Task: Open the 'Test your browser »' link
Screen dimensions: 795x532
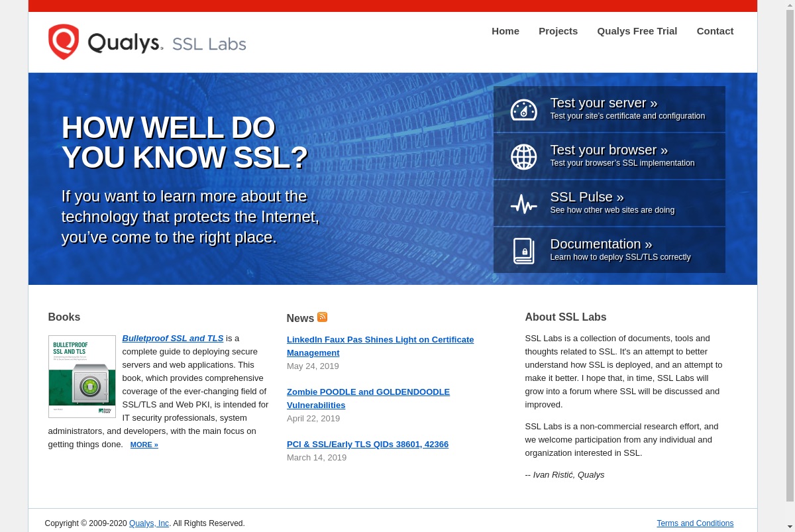Action: [x=609, y=150]
